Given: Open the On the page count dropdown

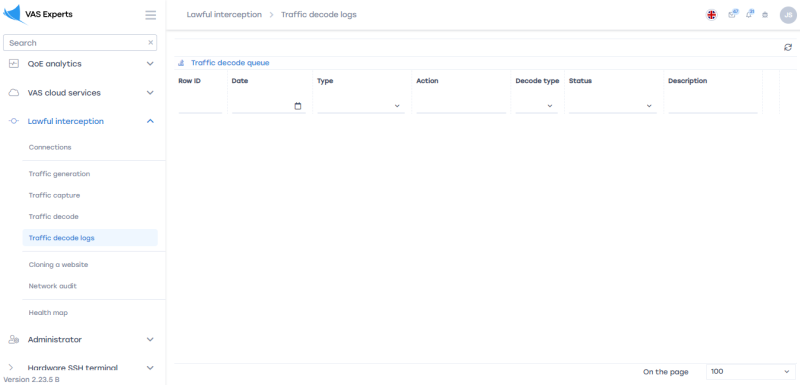Looking at the screenshot, I should click(751, 372).
